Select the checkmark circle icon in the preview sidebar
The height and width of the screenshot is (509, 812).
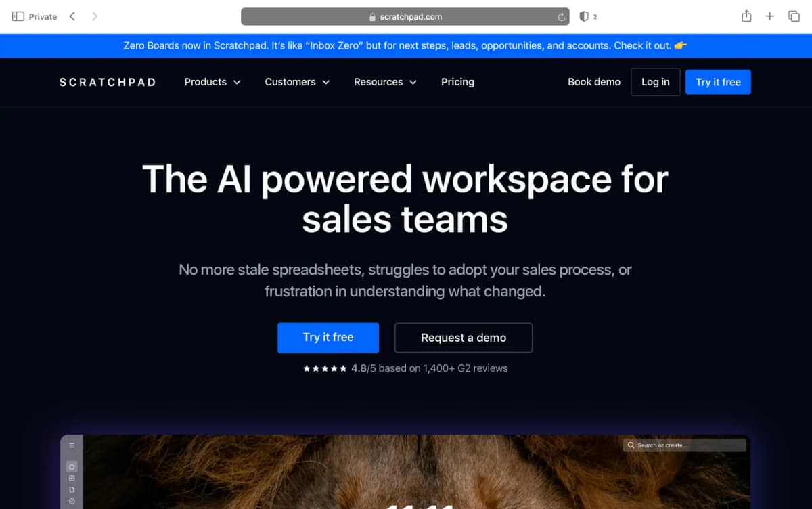coord(72,501)
